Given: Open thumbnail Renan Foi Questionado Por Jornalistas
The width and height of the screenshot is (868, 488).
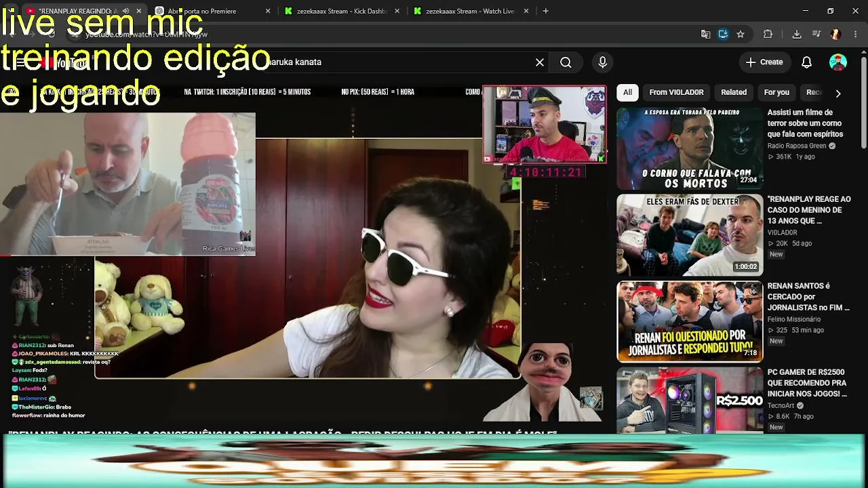Looking at the screenshot, I should pos(690,322).
